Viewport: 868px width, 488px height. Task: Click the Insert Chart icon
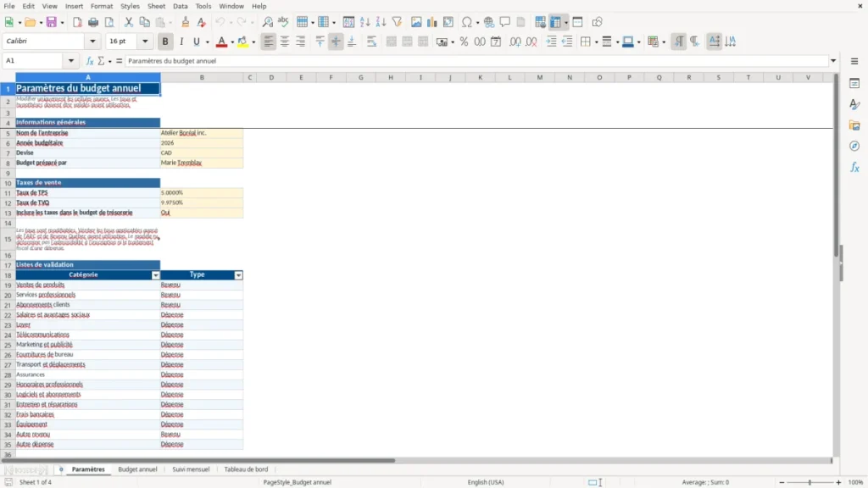(x=431, y=22)
